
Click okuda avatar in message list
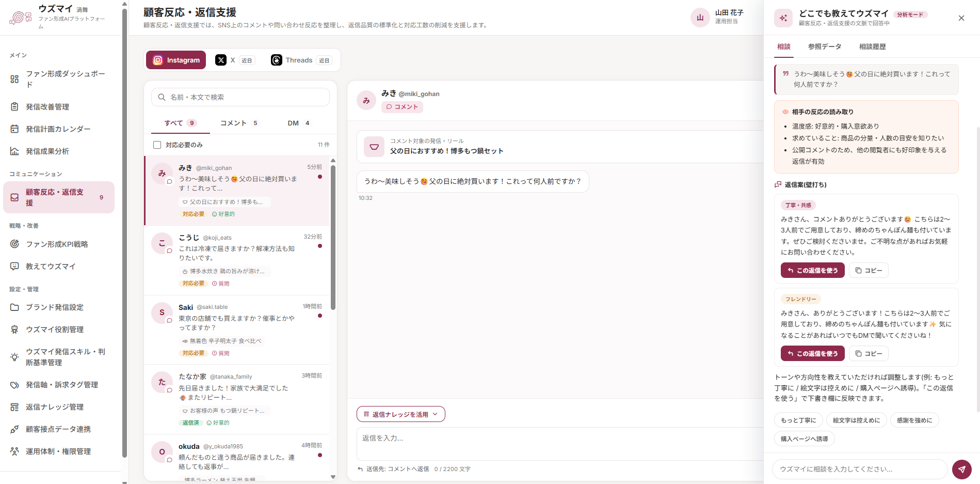(x=162, y=452)
